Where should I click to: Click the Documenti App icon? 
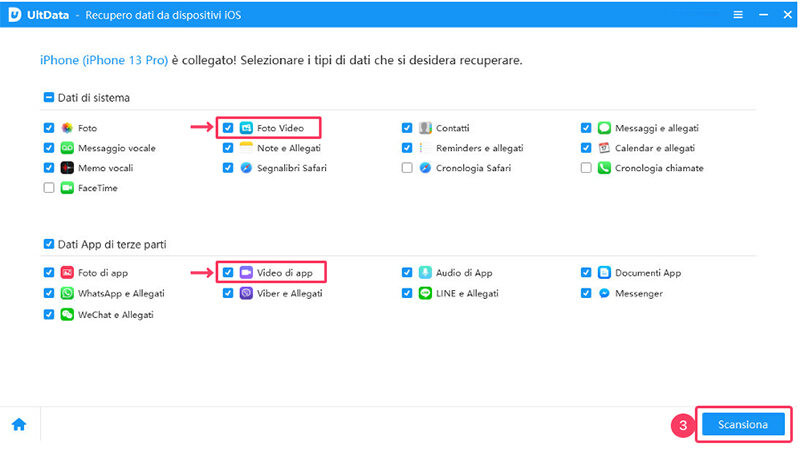click(604, 272)
